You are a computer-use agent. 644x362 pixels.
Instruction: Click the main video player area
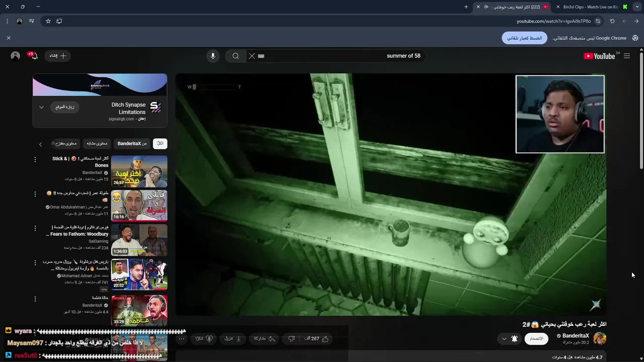[x=391, y=195]
